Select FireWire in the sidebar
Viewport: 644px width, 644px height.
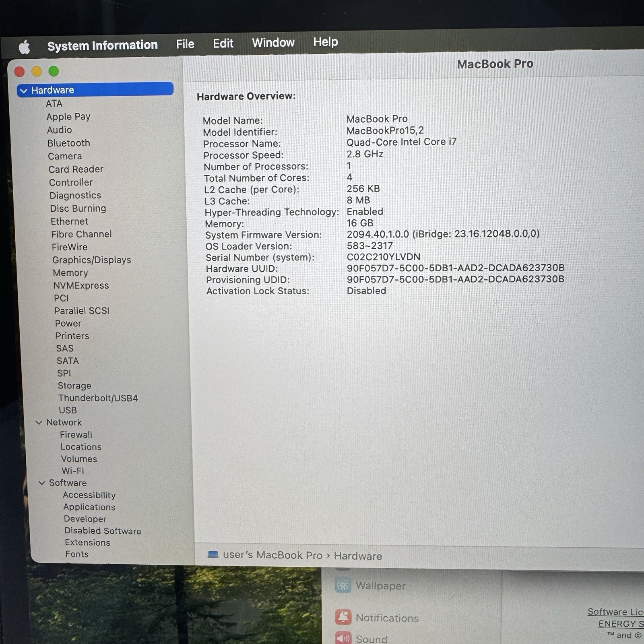tap(69, 247)
